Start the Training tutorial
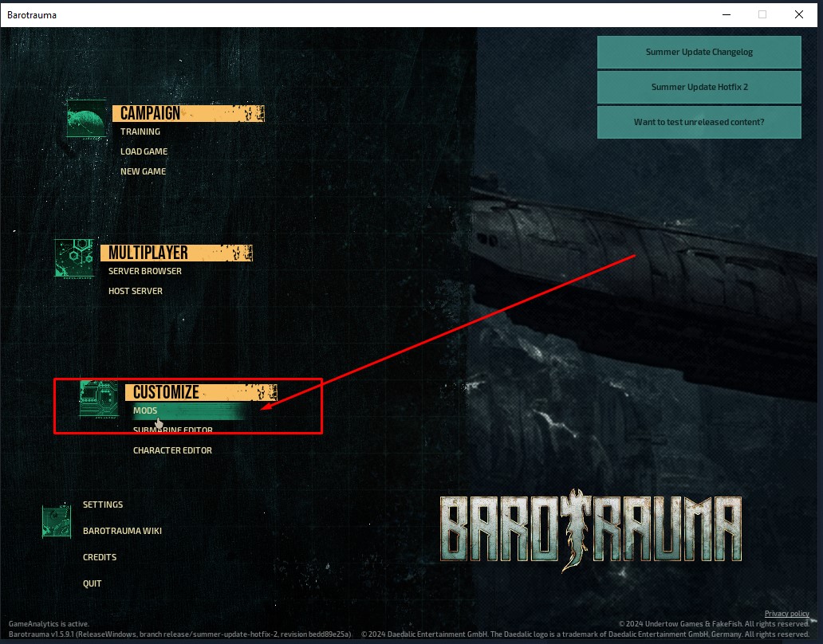 pos(140,132)
